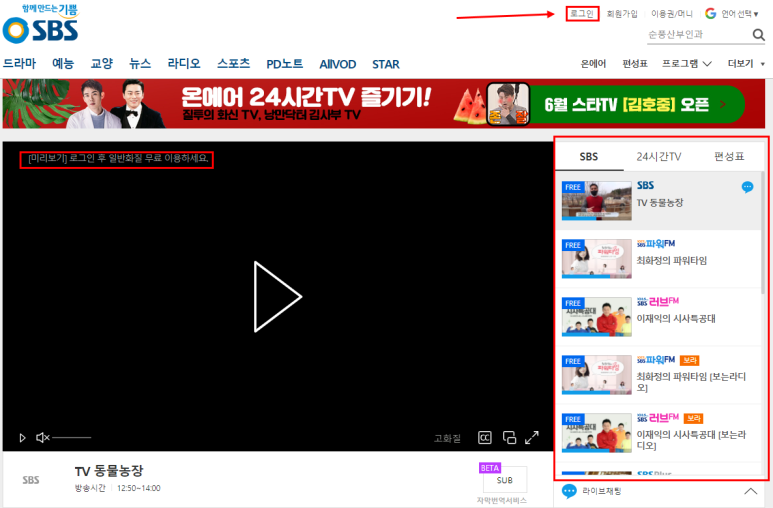Click the 보라 badge on 러브FM row

[693, 418]
